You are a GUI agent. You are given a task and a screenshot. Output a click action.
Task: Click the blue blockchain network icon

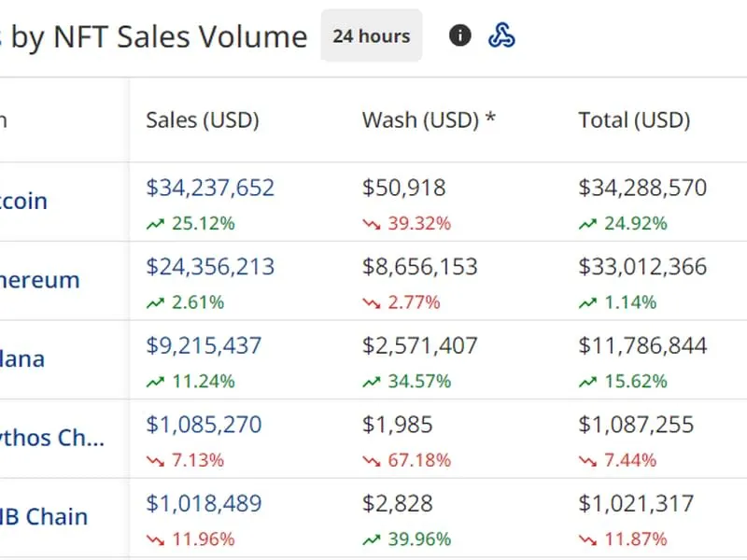pyautogui.click(x=502, y=35)
